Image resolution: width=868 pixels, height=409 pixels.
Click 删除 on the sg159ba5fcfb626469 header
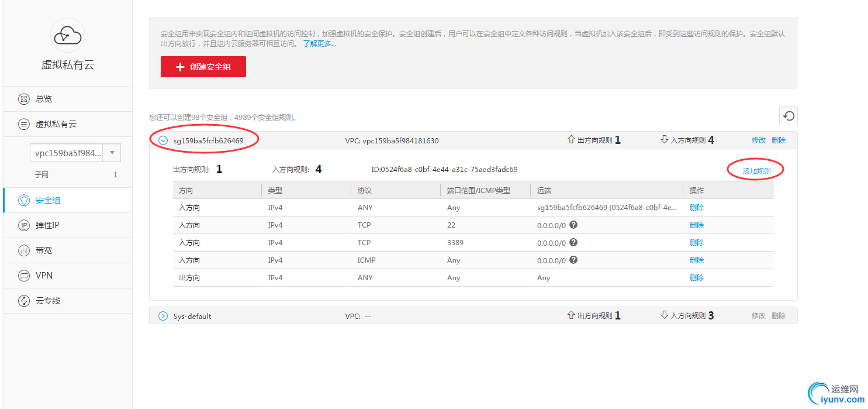click(779, 140)
